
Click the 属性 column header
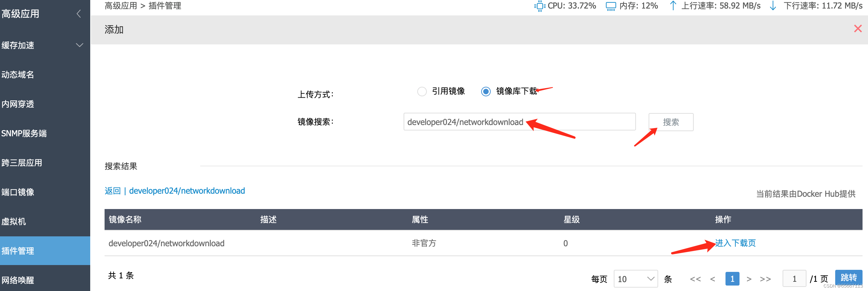[420, 219]
